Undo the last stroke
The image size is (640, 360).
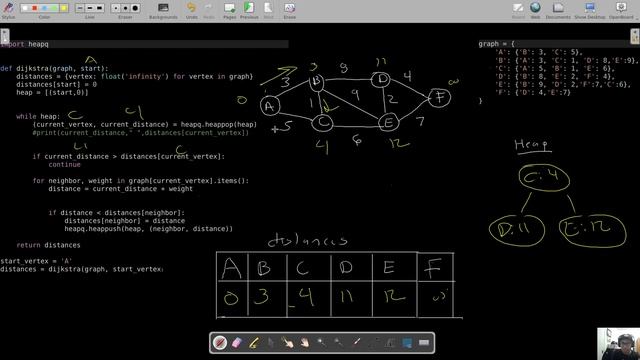(191, 10)
